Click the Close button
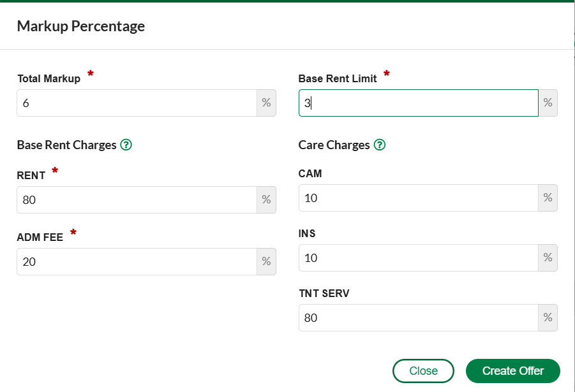Screen dimensions: 575x392 pos(423,371)
